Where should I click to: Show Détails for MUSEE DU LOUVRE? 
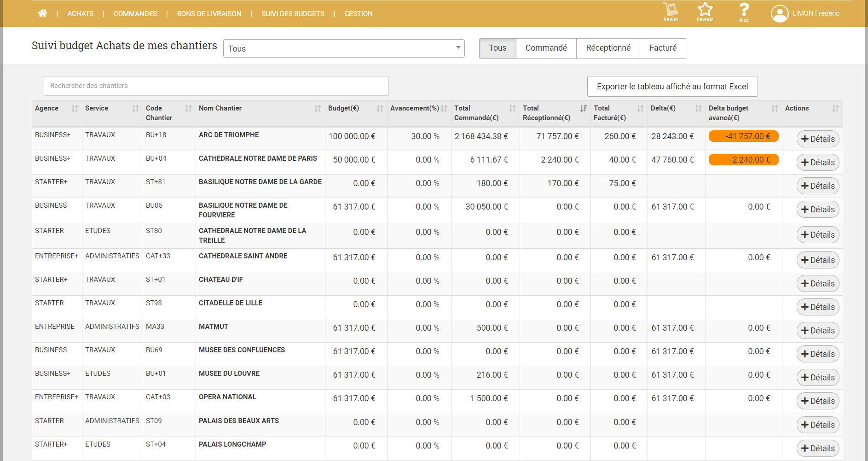pos(818,378)
